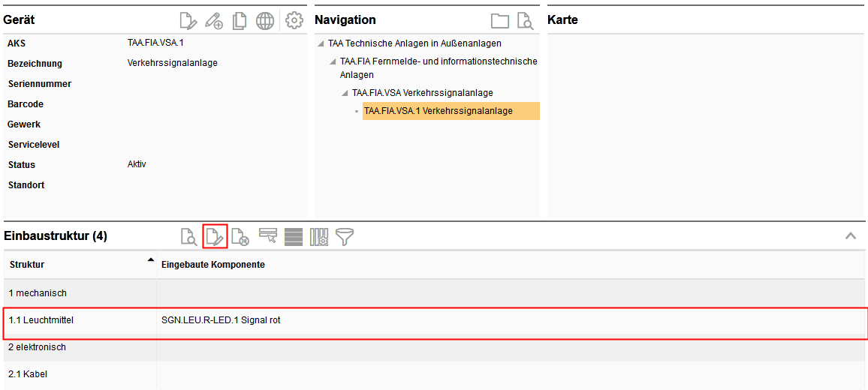The height and width of the screenshot is (390, 868).
Task: Click the row selection cursor icon
Action: pyautogui.click(x=268, y=237)
